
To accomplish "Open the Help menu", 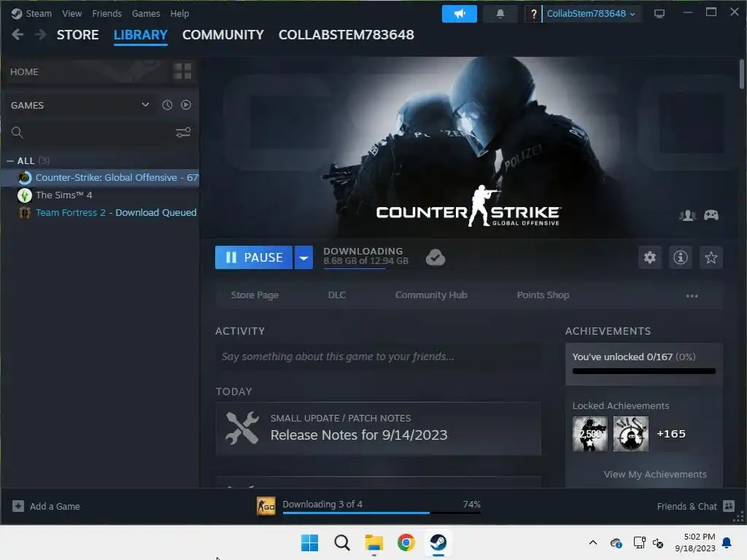I will [179, 14].
